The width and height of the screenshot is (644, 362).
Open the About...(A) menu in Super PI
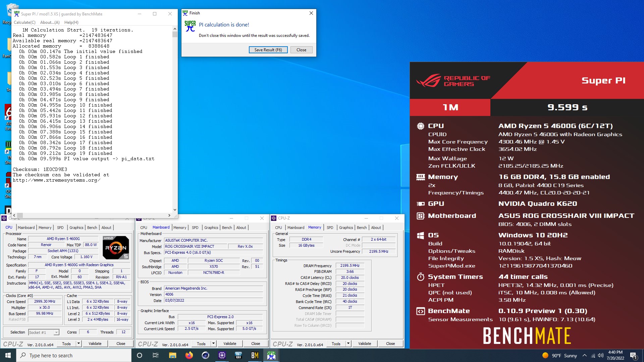tap(50, 22)
